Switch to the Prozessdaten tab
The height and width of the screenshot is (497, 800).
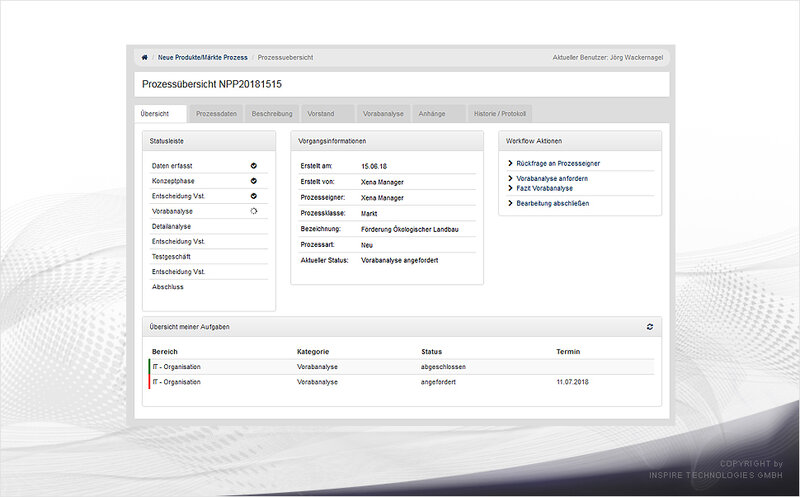[x=216, y=114]
